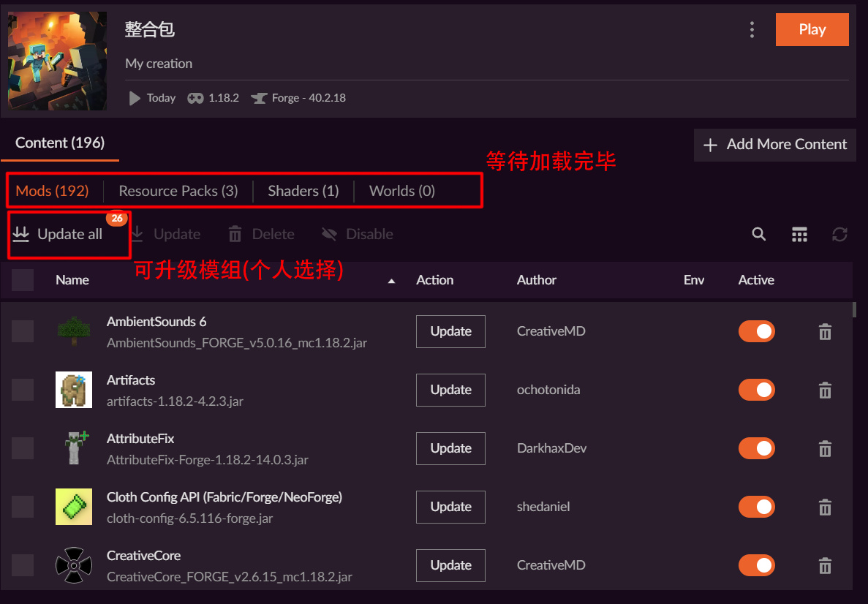
Task: Open the Worlds (0) tab
Action: click(x=402, y=191)
